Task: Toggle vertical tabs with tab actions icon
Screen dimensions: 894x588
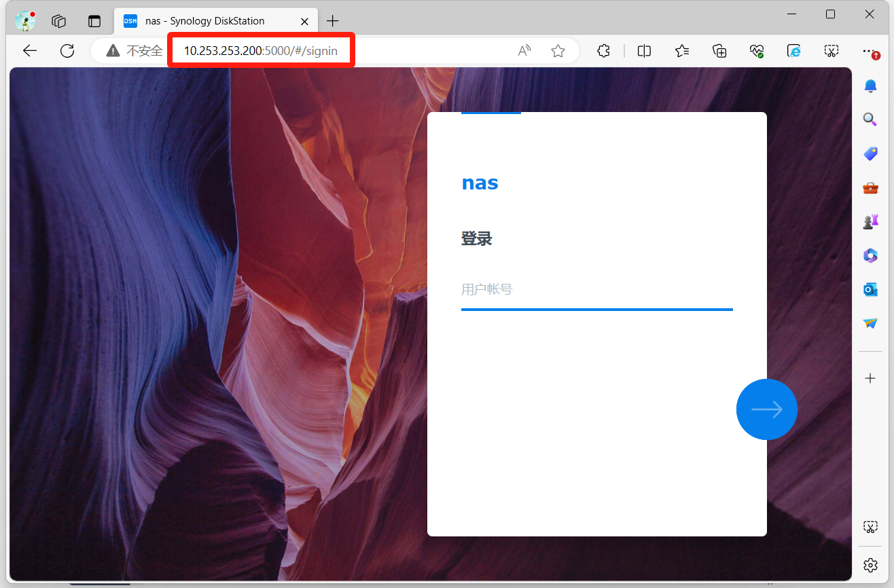Action: 94,21
